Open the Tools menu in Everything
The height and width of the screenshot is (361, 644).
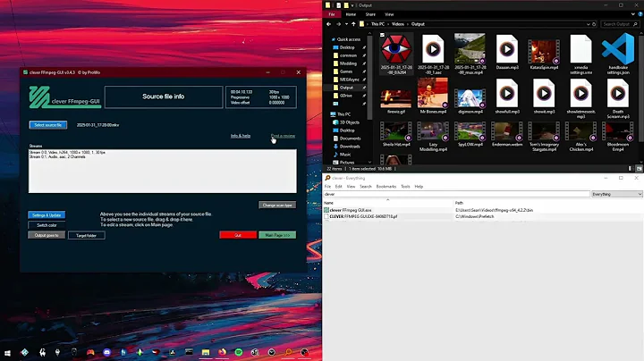pos(405,186)
